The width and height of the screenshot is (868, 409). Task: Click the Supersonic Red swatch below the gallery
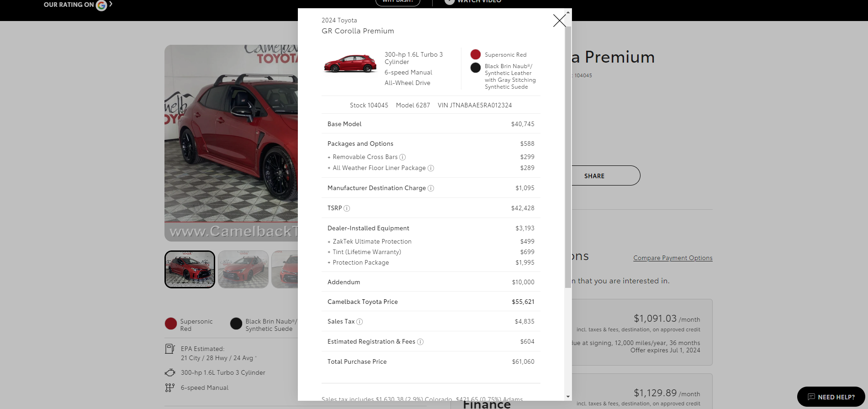pos(171,324)
